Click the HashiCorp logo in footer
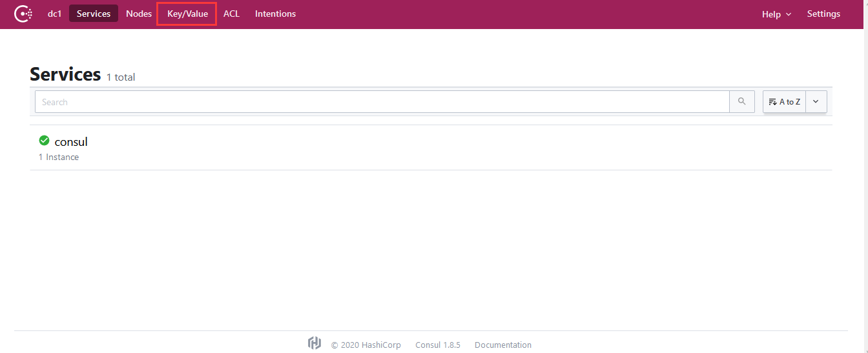868x353 pixels. click(315, 344)
